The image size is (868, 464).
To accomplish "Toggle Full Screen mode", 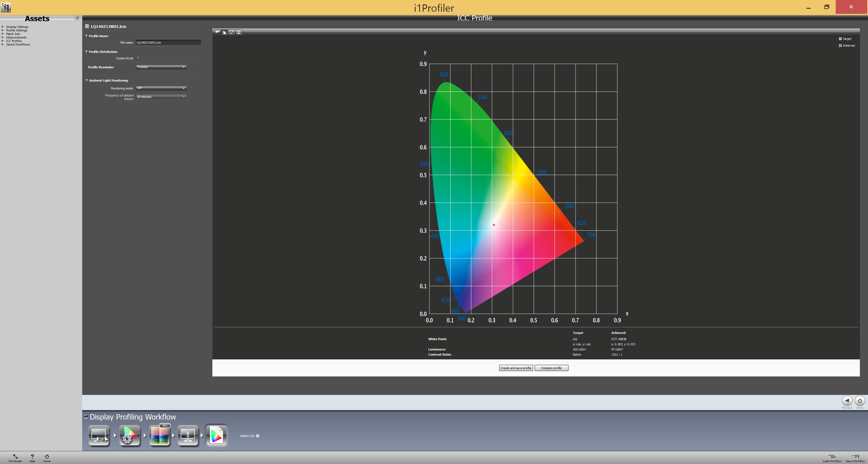I will click(15, 458).
